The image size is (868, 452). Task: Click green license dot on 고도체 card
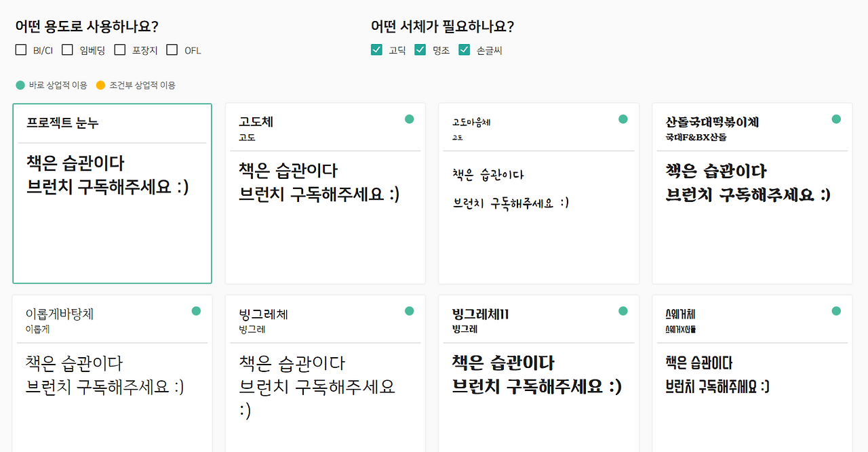click(410, 119)
